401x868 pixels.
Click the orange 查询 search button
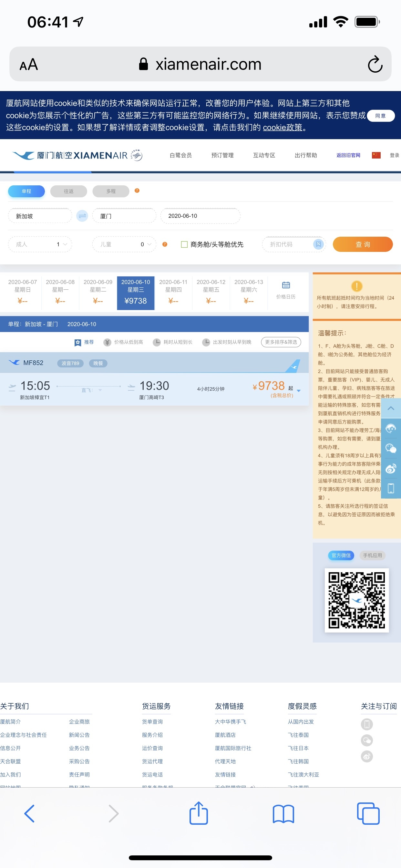pos(362,244)
